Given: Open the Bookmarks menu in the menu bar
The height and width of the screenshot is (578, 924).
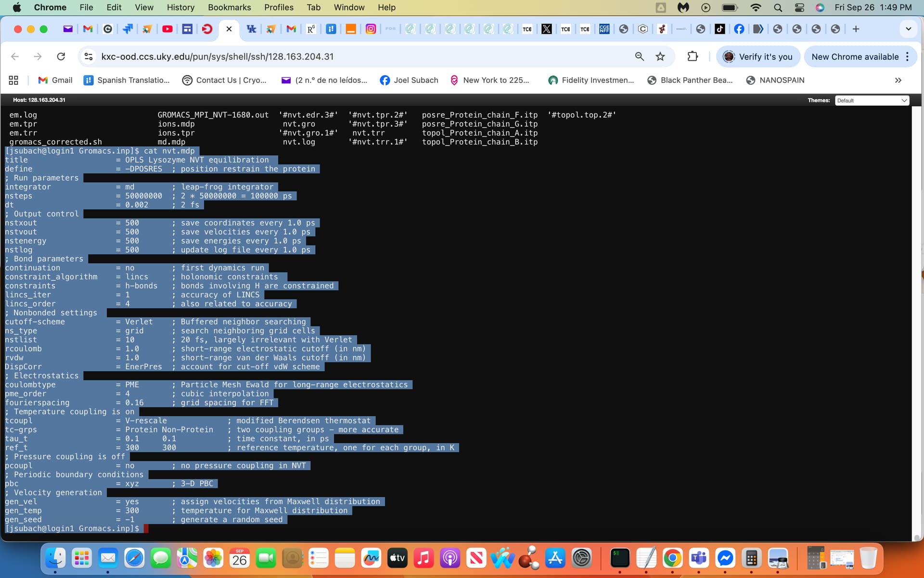Looking at the screenshot, I should coord(229,7).
